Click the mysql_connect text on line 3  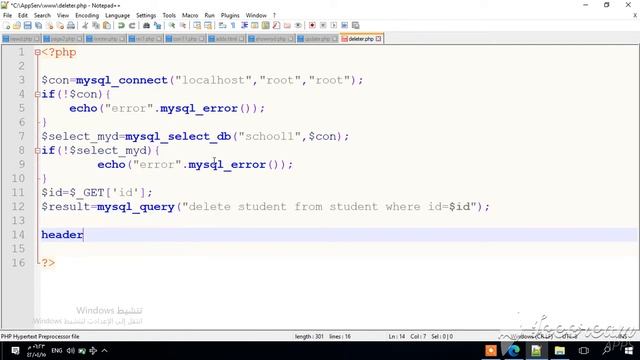click(x=122, y=80)
